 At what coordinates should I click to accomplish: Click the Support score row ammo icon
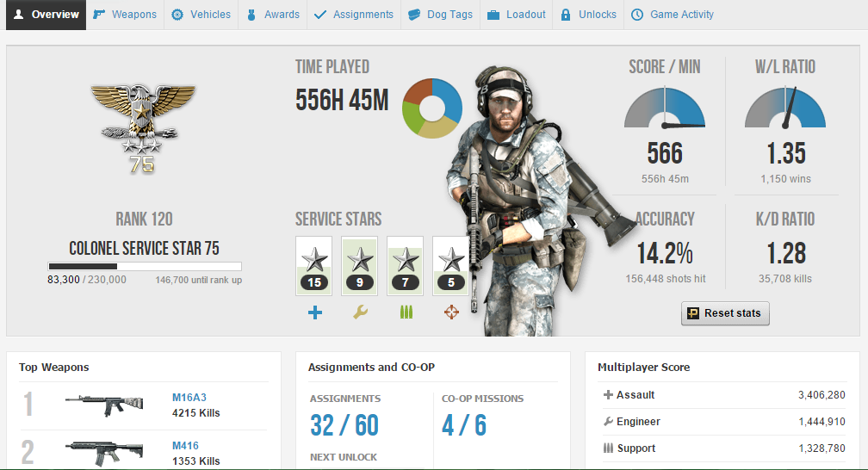608,448
